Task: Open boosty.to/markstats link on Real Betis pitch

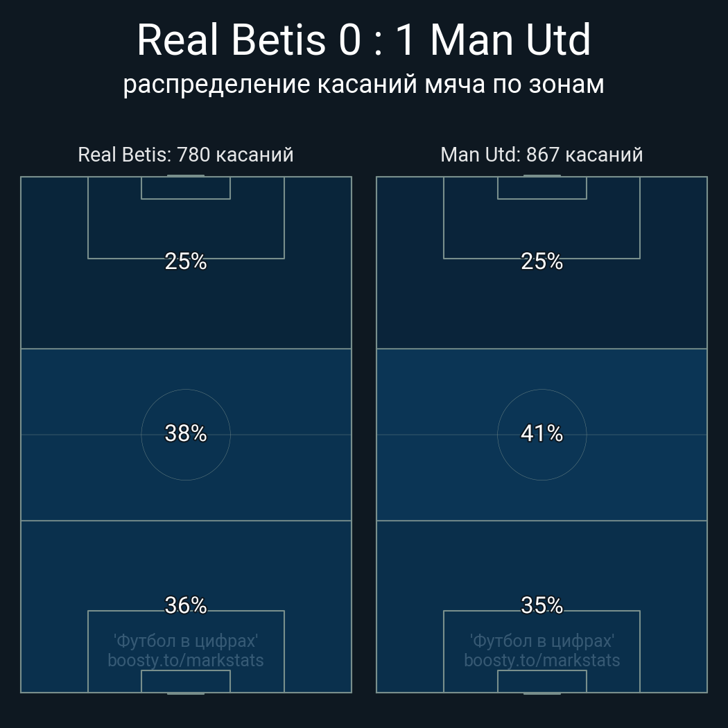Action: pos(186,660)
